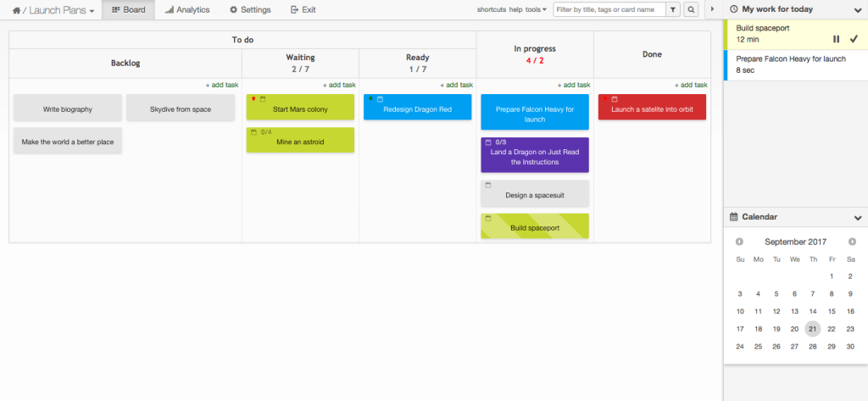Click the calendar icon on Design a spacesuit card
Image resolution: width=868 pixels, height=401 pixels.
488,185
